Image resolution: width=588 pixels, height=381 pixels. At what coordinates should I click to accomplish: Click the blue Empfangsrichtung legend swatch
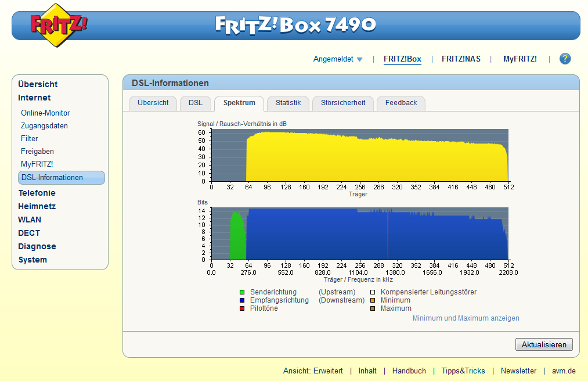coord(242,300)
